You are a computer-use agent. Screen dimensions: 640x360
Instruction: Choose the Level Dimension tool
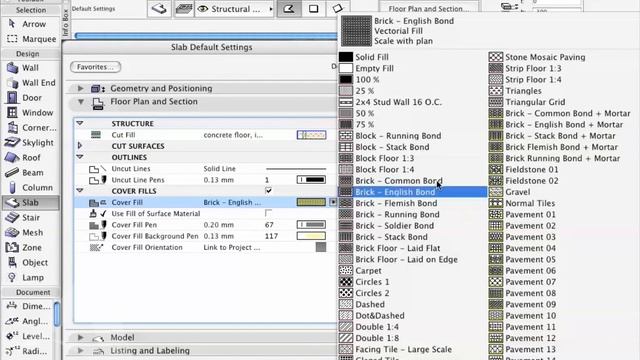click(x=28, y=336)
